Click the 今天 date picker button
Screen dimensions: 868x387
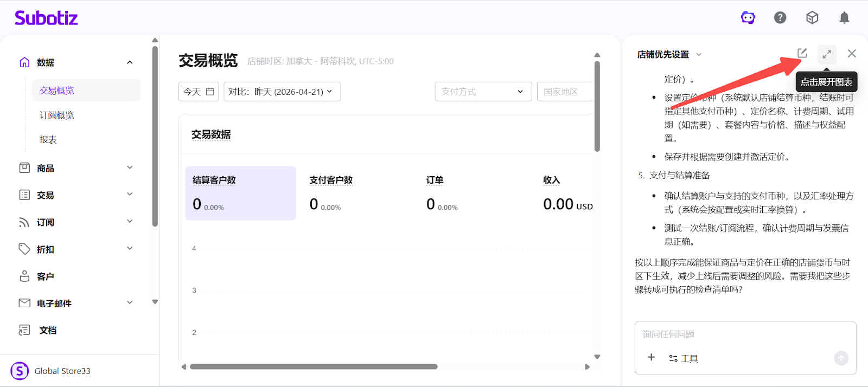pos(199,92)
